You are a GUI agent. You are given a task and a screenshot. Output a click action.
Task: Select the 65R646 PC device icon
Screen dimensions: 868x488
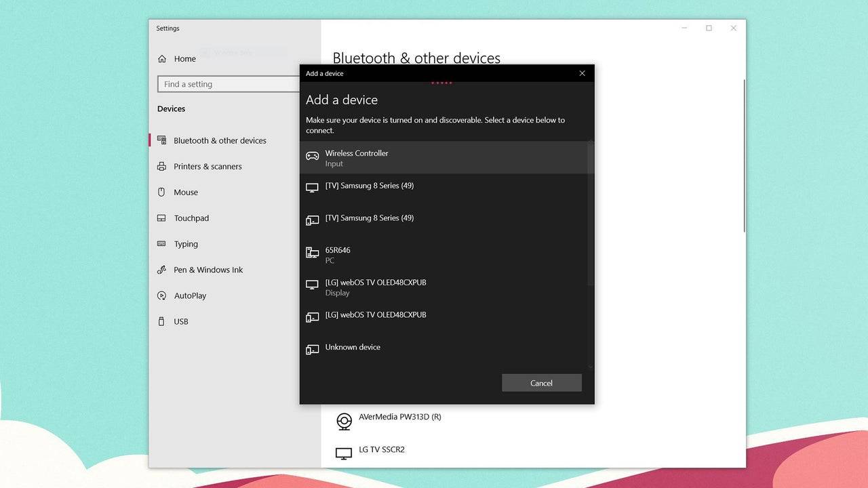click(312, 253)
